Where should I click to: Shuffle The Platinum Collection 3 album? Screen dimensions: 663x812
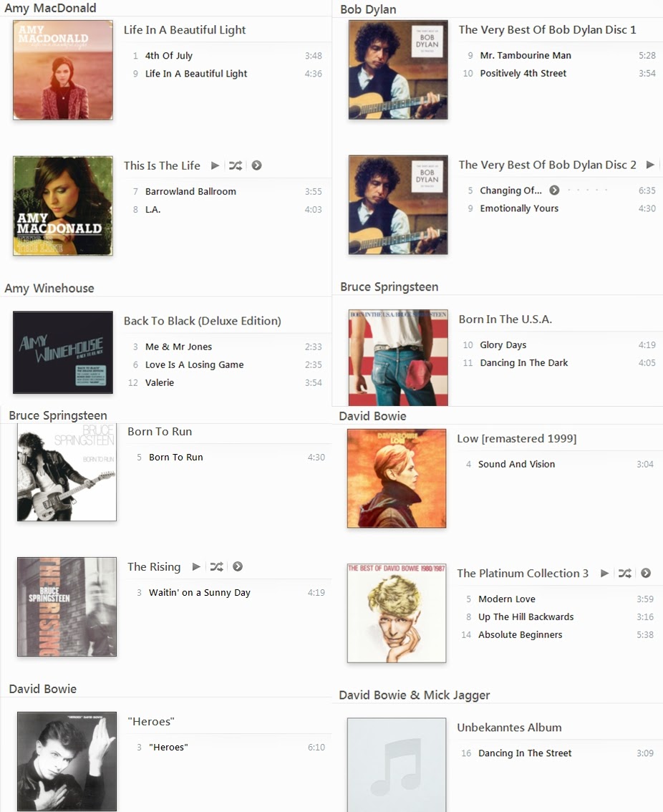(624, 574)
